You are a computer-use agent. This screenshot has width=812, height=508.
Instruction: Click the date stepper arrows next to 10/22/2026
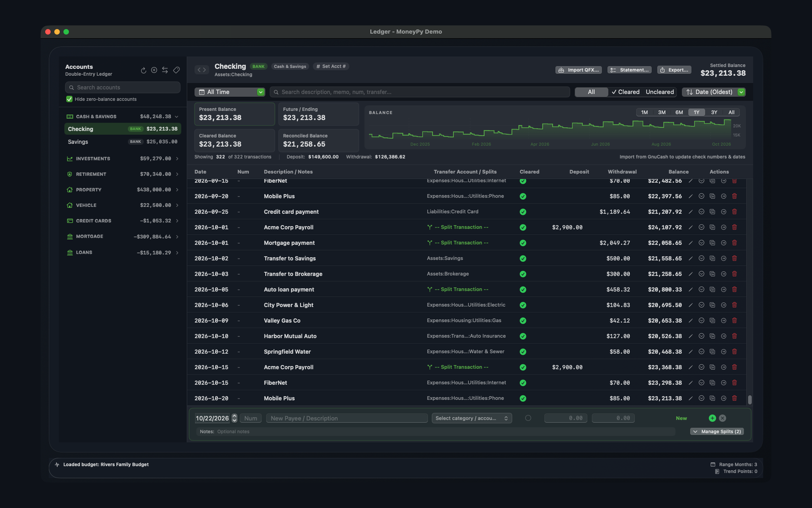(x=234, y=418)
